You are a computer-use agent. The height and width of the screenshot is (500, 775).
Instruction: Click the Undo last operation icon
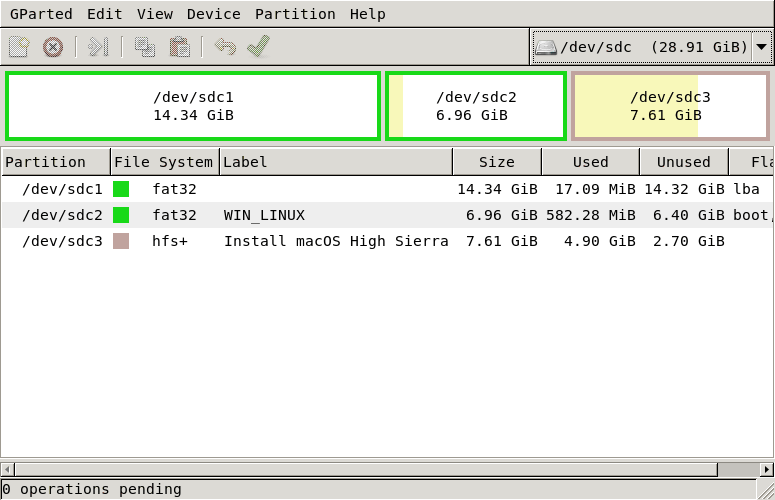[225, 47]
